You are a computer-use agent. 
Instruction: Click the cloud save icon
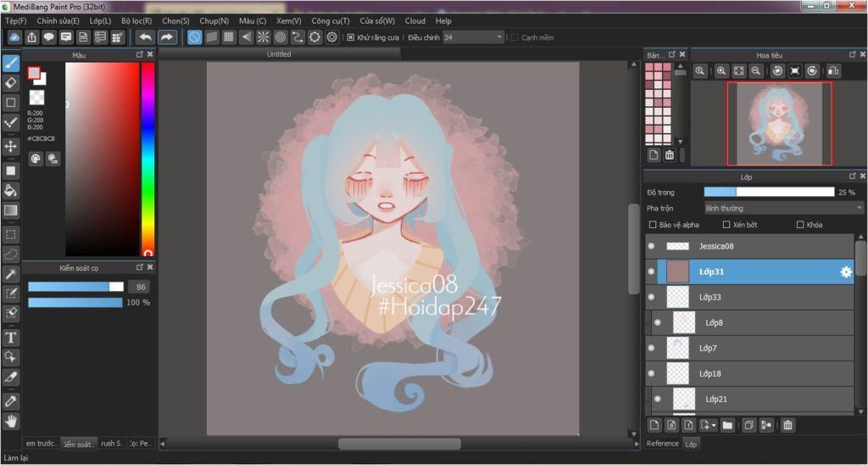(x=15, y=37)
